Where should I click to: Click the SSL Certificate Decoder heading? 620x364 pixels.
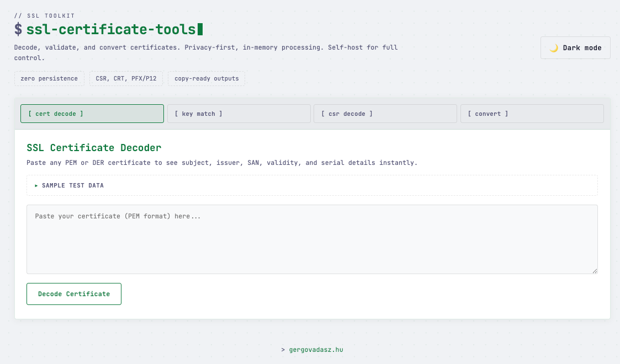(x=94, y=148)
